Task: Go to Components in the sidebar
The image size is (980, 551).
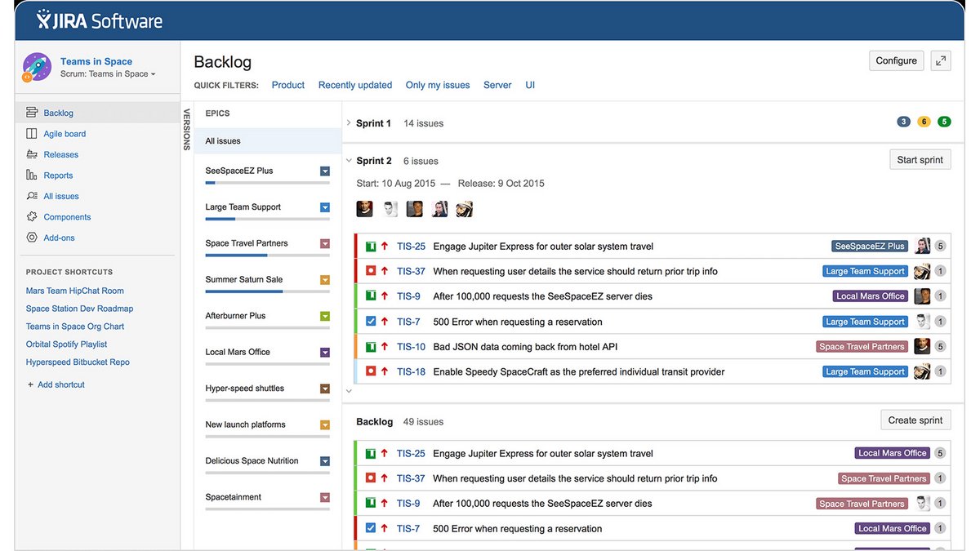Action: (x=67, y=217)
